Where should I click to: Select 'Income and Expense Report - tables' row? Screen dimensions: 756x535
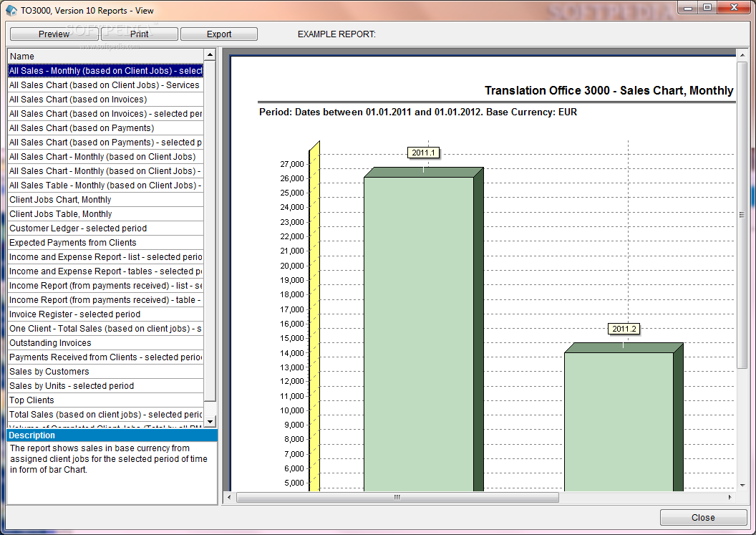(105, 271)
